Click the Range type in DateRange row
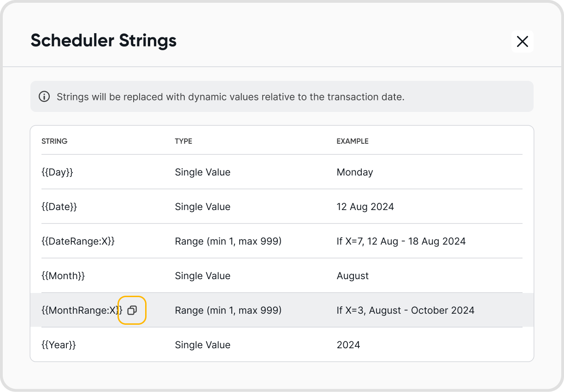The image size is (564, 392). (228, 241)
